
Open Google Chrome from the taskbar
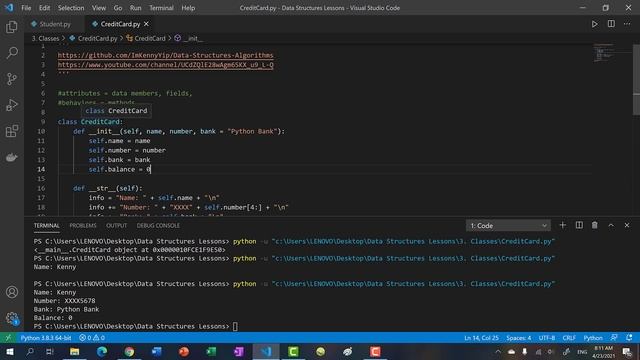[x=129, y=351]
